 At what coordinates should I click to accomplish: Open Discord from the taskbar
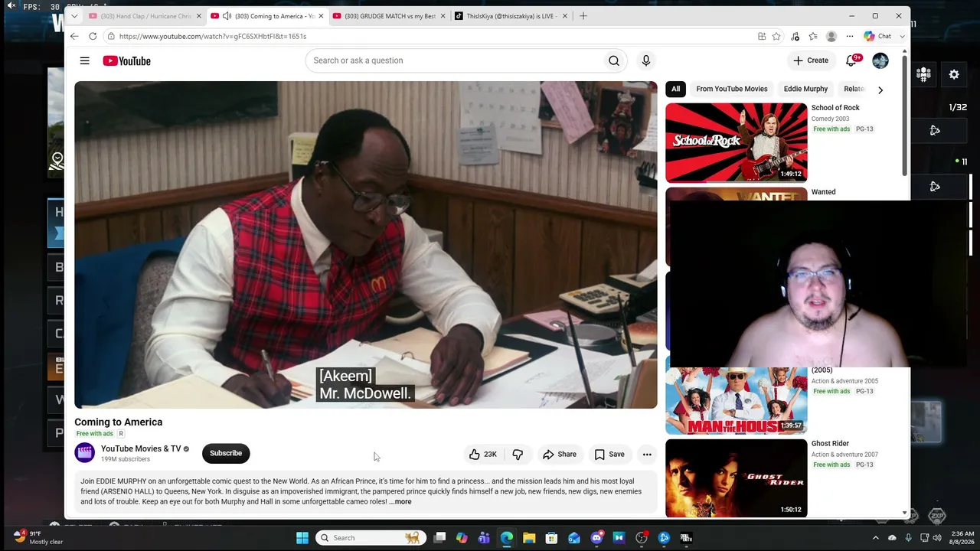tap(596, 538)
